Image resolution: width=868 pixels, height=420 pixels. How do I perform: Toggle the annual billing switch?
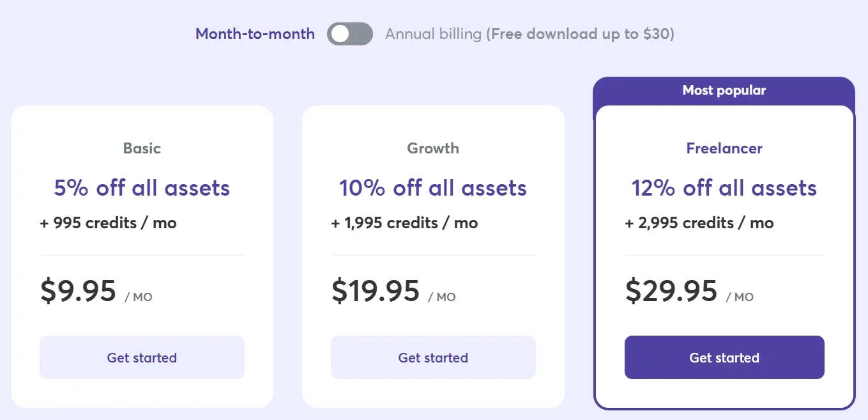tap(349, 34)
